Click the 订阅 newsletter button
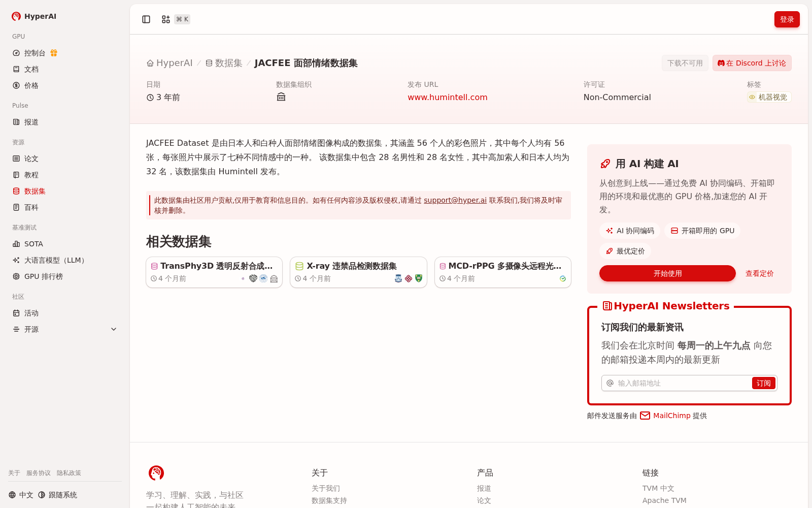The width and height of the screenshot is (812, 508). click(763, 383)
